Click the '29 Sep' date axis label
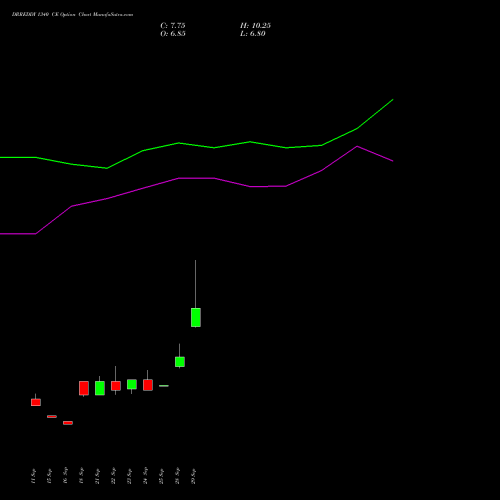The width and height of the screenshot is (500, 500). tap(193, 476)
